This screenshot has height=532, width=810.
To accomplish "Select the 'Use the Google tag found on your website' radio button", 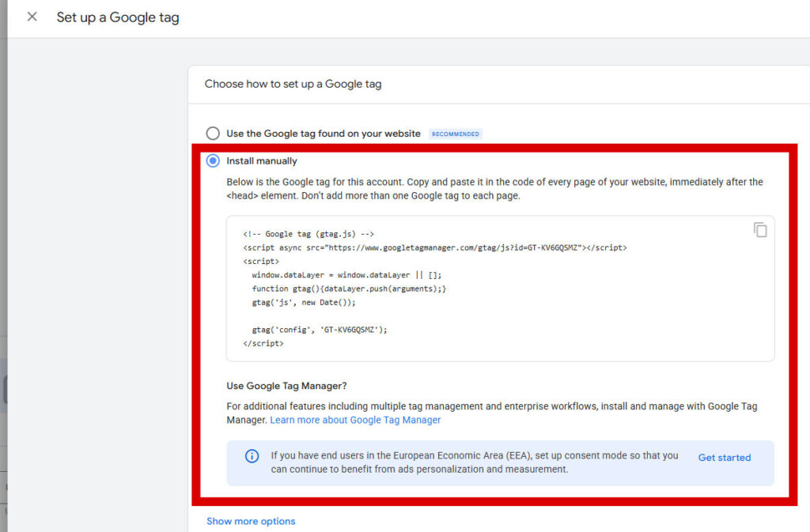I will [213, 134].
